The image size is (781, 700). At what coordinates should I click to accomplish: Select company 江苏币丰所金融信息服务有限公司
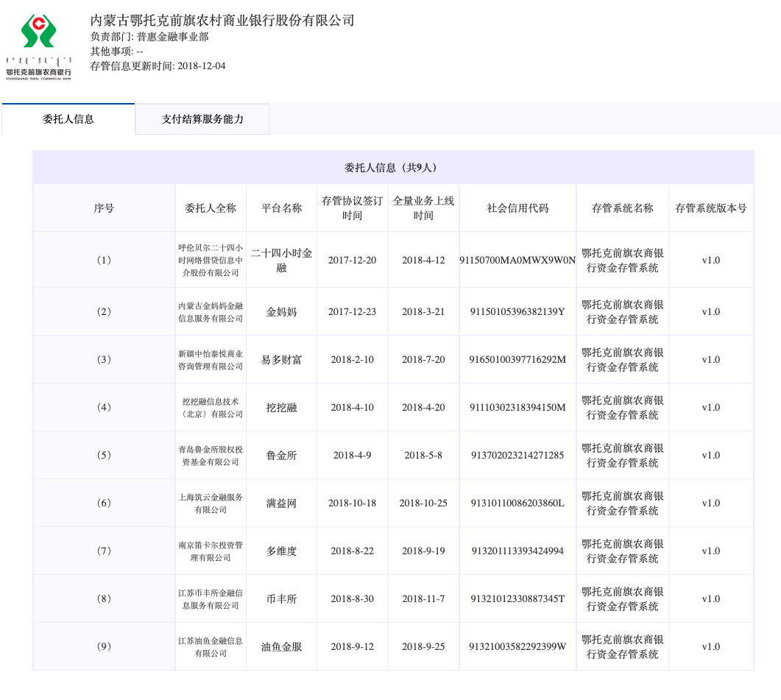pyautogui.click(x=211, y=599)
